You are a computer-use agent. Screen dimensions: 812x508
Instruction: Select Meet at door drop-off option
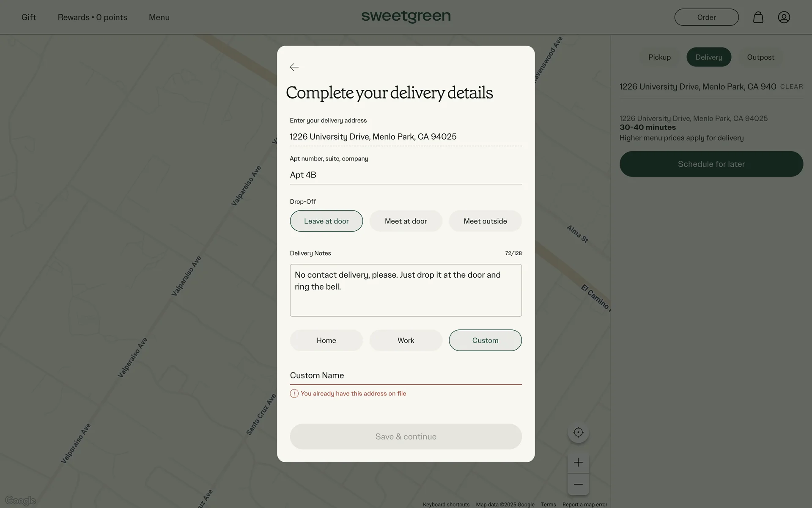click(x=406, y=221)
